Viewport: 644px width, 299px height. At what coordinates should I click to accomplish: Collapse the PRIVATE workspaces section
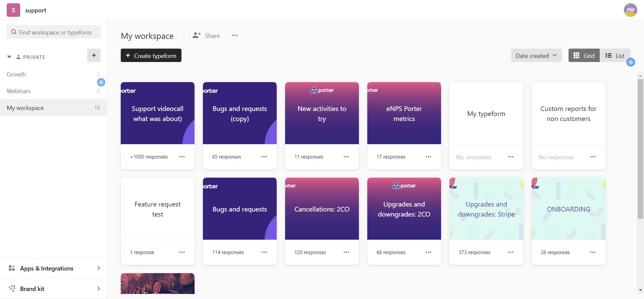point(9,57)
